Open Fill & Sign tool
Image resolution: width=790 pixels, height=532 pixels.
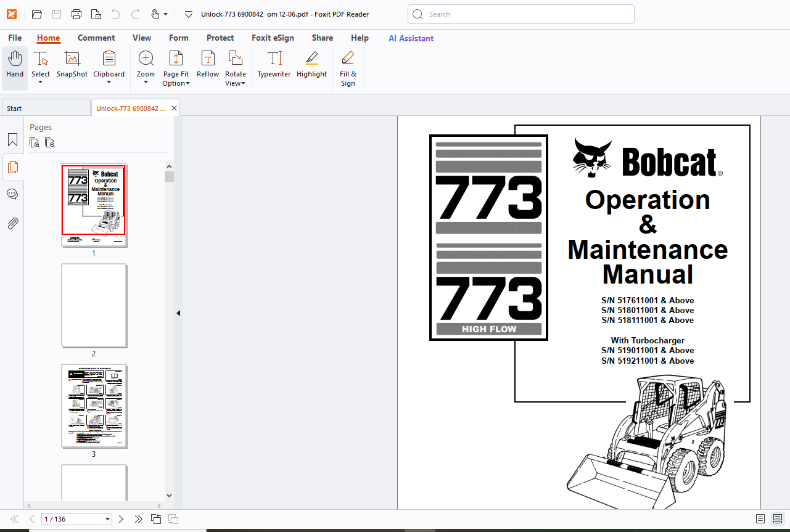(348, 68)
